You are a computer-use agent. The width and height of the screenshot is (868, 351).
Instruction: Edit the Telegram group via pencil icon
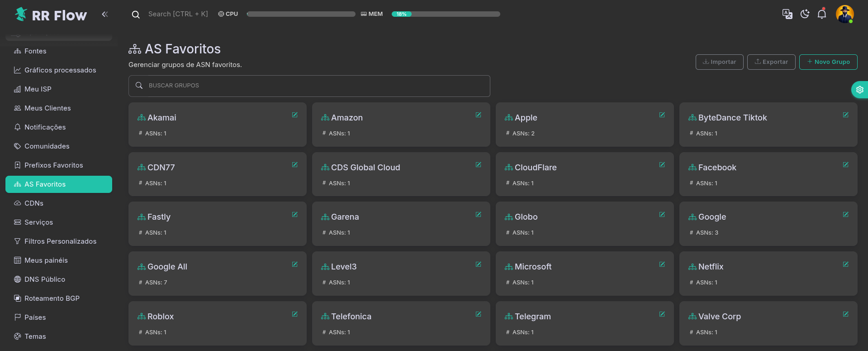coord(662,314)
